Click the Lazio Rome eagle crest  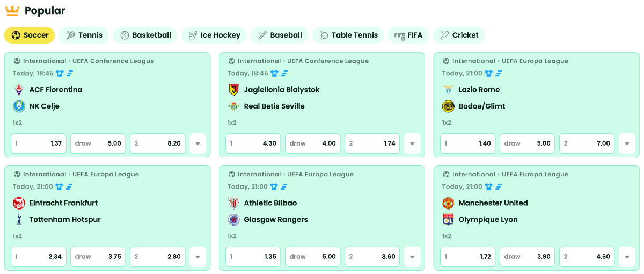tap(448, 90)
